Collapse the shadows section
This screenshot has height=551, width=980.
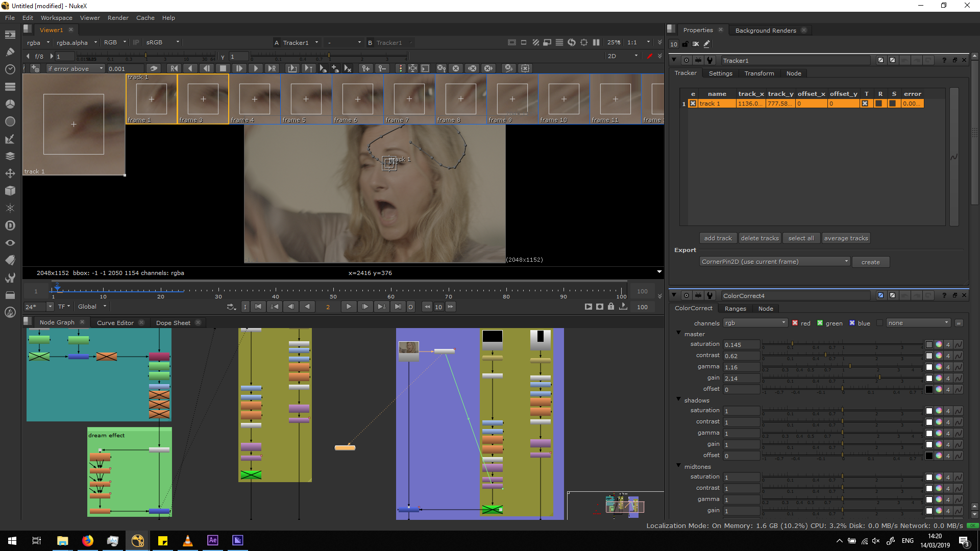pyautogui.click(x=678, y=399)
